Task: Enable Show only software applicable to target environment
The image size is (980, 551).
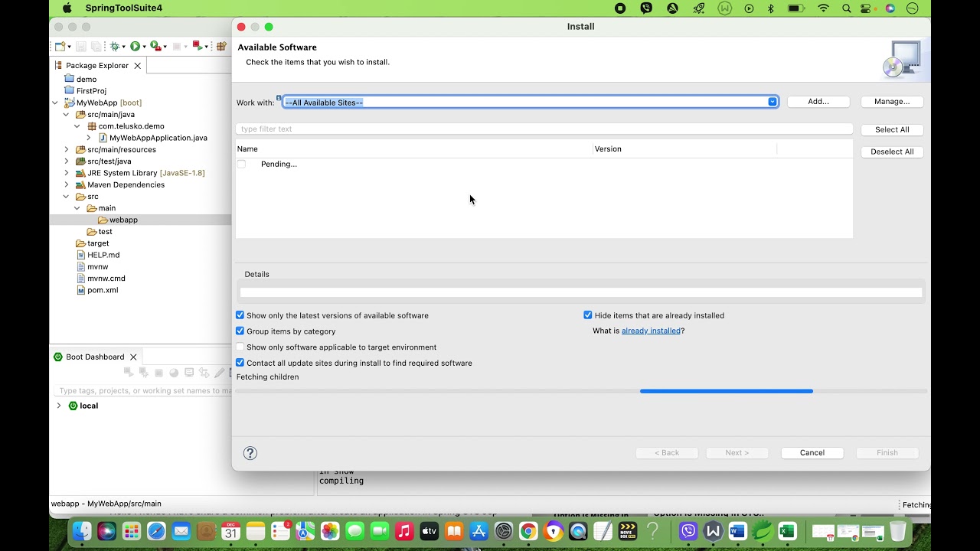Action: point(240,347)
